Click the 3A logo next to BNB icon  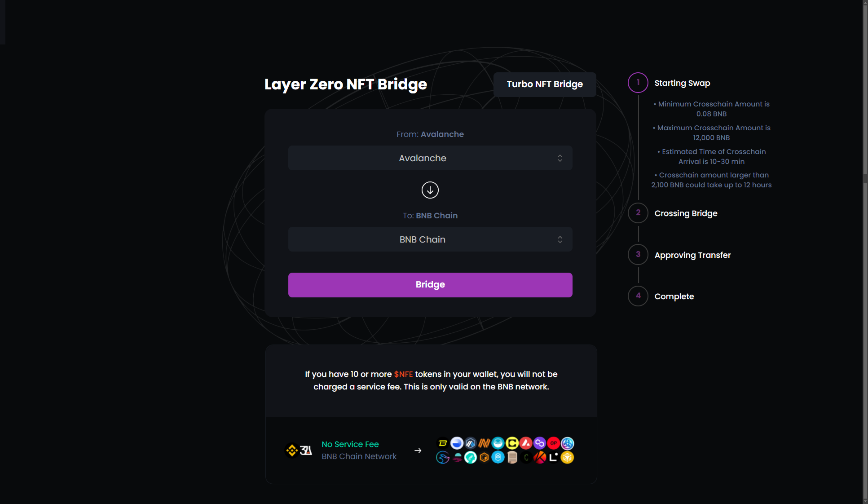[306, 450]
